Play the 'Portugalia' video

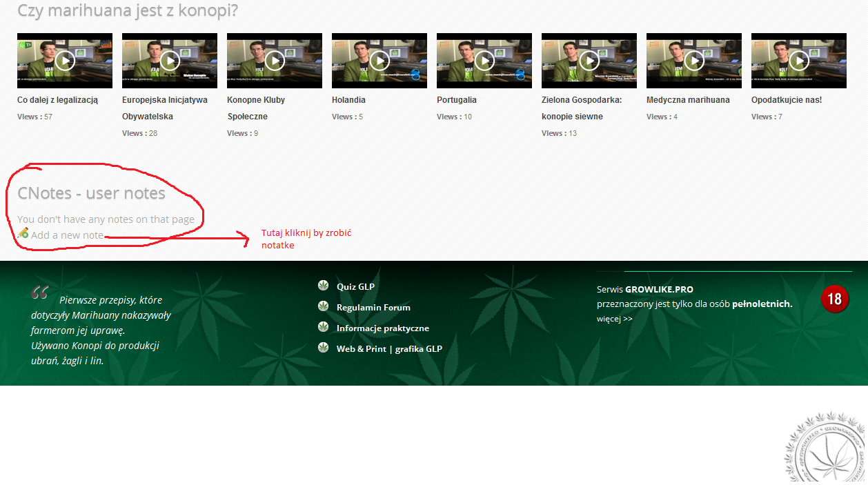484,61
